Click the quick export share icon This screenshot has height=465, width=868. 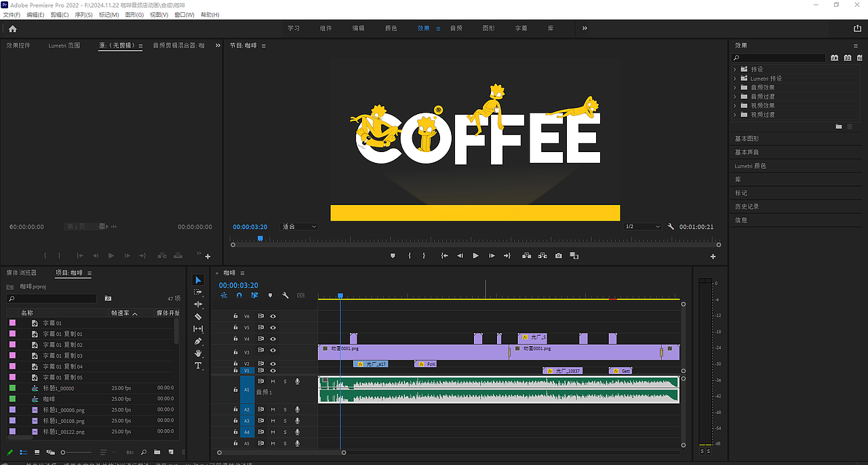[857, 29]
